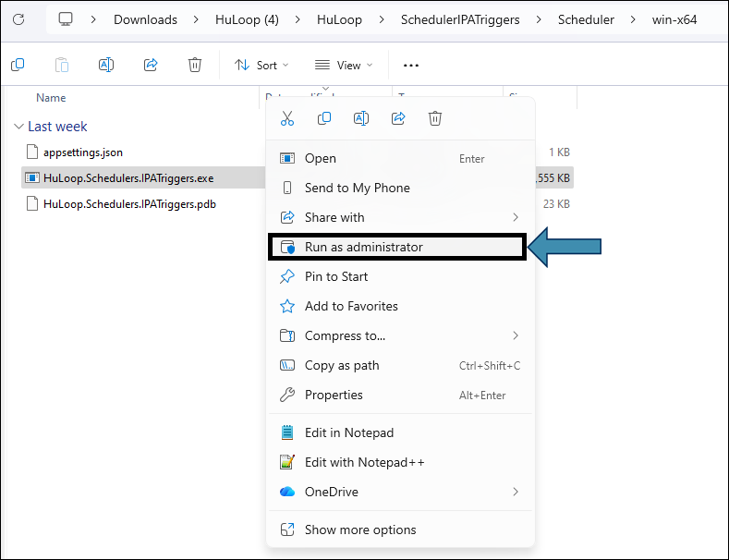Click Show more options
The width and height of the screenshot is (729, 560).
(360, 530)
